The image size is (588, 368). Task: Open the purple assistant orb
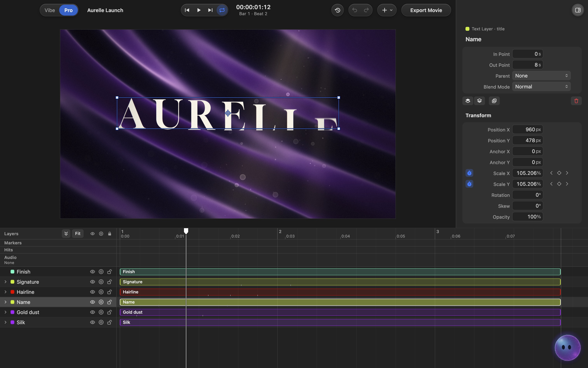[x=568, y=348]
